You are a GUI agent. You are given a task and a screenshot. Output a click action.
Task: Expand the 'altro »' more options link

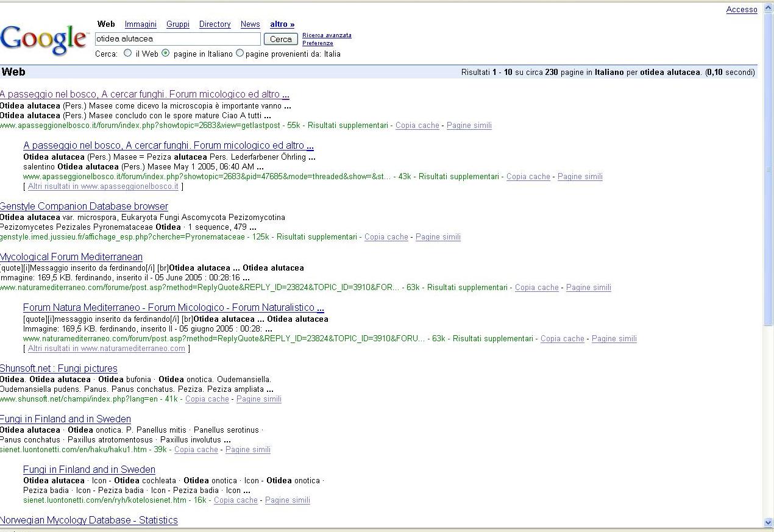pyautogui.click(x=282, y=24)
